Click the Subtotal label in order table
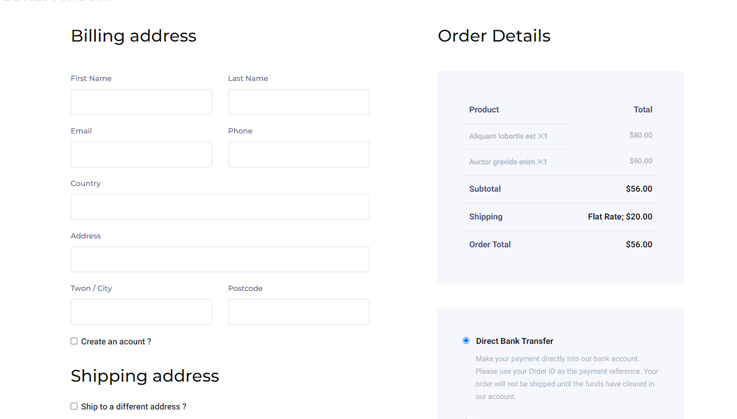 pyautogui.click(x=485, y=189)
